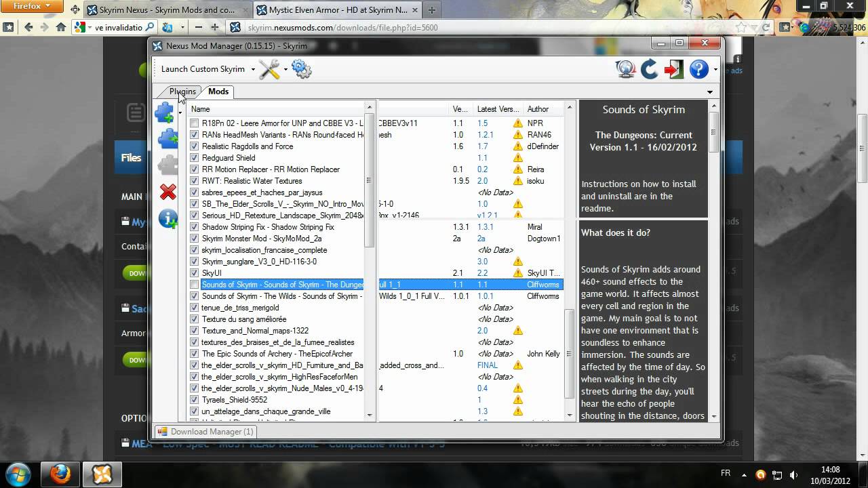The image size is (868, 488).
Task: Uncheck Realistic Ragdolls and Force mod
Action: [x=195, y=146]
